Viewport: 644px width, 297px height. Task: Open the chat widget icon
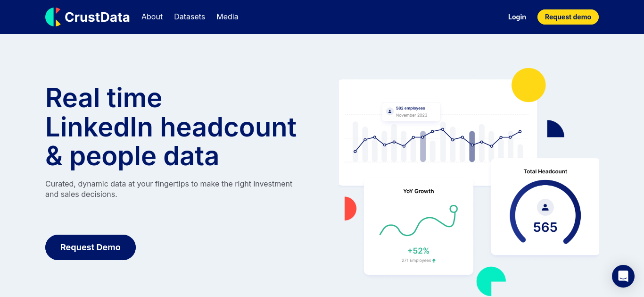coord(623,276)
